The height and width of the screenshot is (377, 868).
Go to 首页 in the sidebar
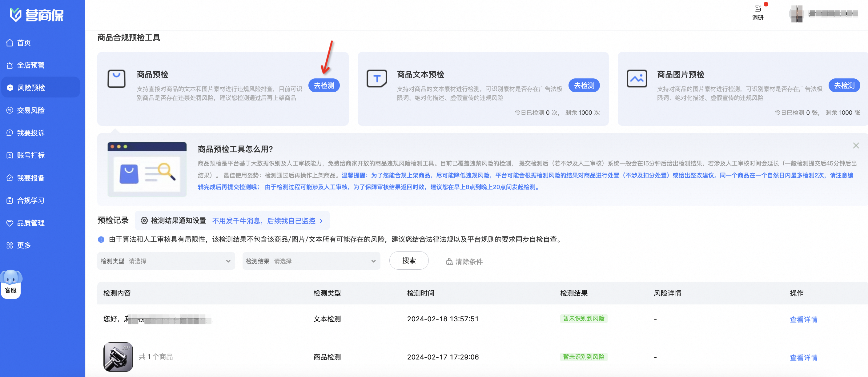(x=24, y=43)
